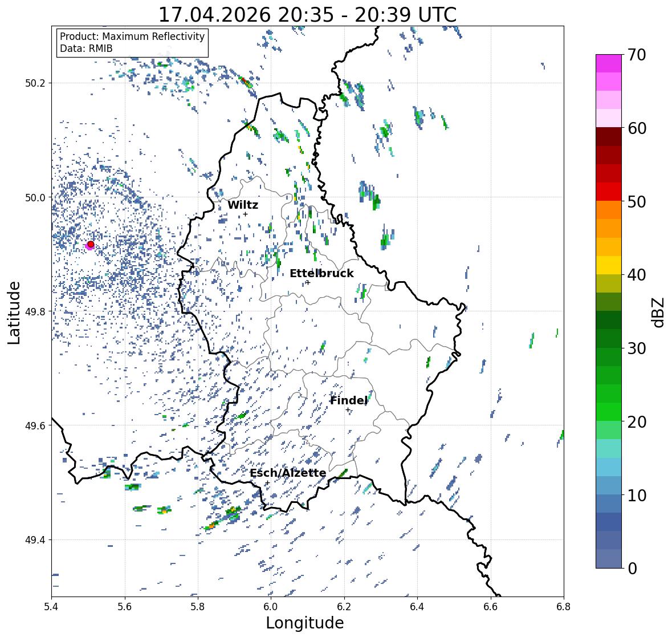The height and width of the screenshot is (637, 672).
Task: Click the Product: Maximum Reflectivity info box
Action: pyautogui.click(x=132, y=42)
